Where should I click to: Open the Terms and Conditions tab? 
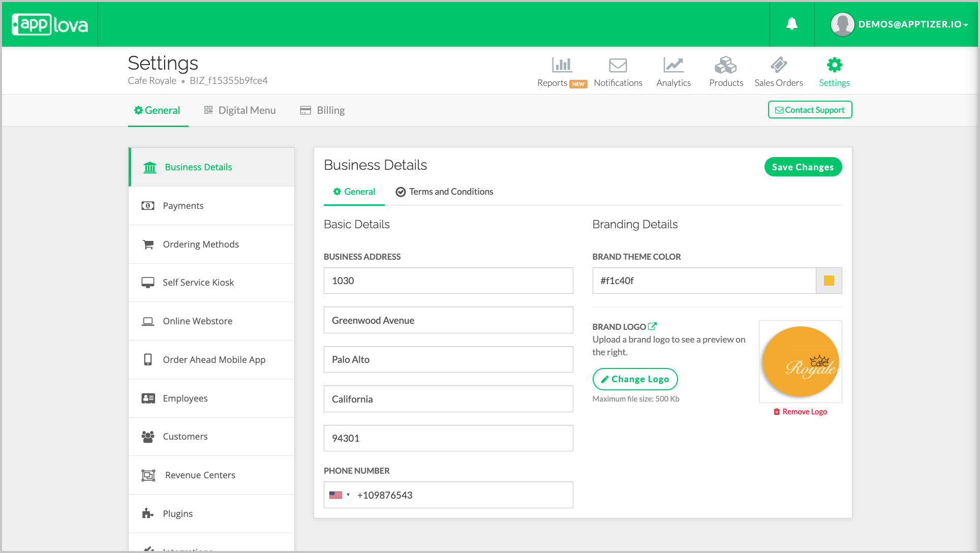(444, 192)
